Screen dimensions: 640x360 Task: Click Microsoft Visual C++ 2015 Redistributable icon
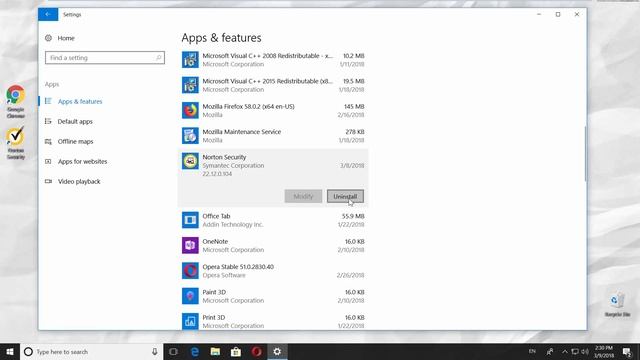click(x=190, y=85)
